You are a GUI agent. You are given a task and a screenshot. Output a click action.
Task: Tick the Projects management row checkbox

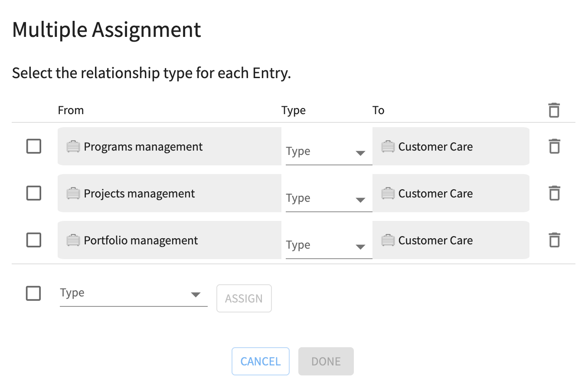(x=34, y=193)
